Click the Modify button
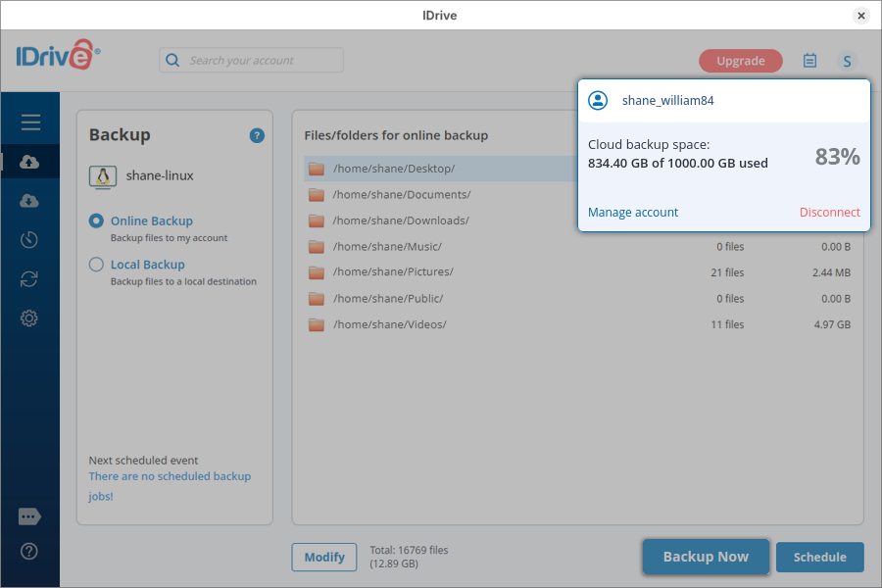 [323, 558]
